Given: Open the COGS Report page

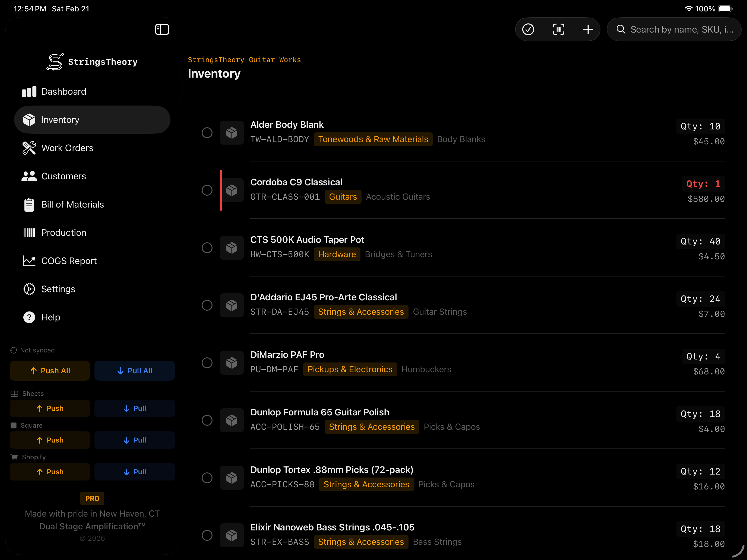Looking at the screenshot, I should coord(69,260).
